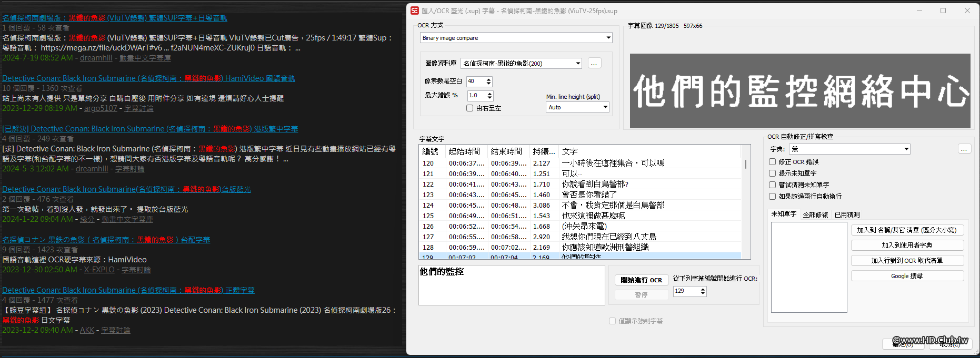Open user profile argo5107 in forum list
Viewport: 980px width, 358px height.
(x=101, y=108)
